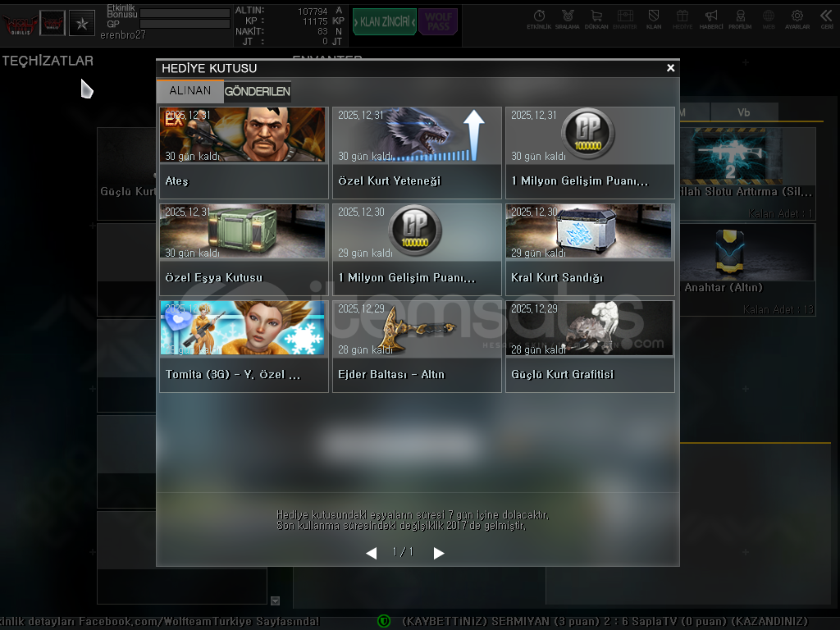Image resolution: width=840 pixels, height=630 pixels.
Task: Open the Etkinlik stopwatch icon
Action: (x=539, y=20)
